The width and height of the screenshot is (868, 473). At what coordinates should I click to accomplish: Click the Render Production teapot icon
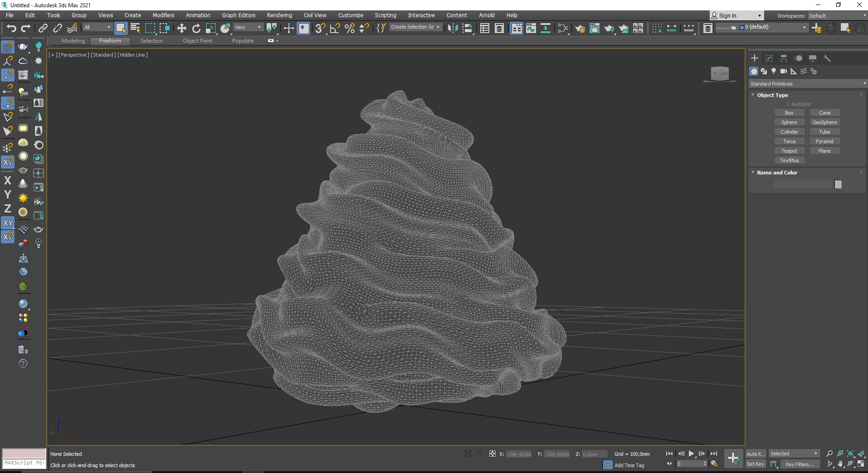(609, 28)
